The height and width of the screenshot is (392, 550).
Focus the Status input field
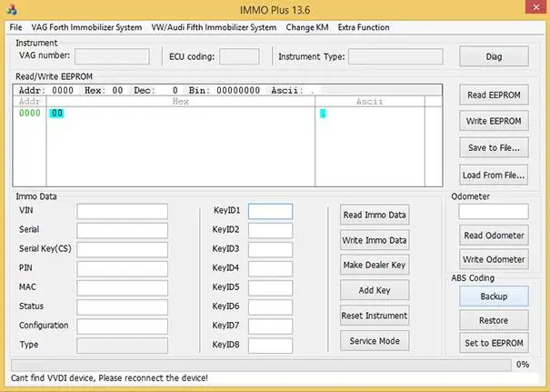[122, 307]
